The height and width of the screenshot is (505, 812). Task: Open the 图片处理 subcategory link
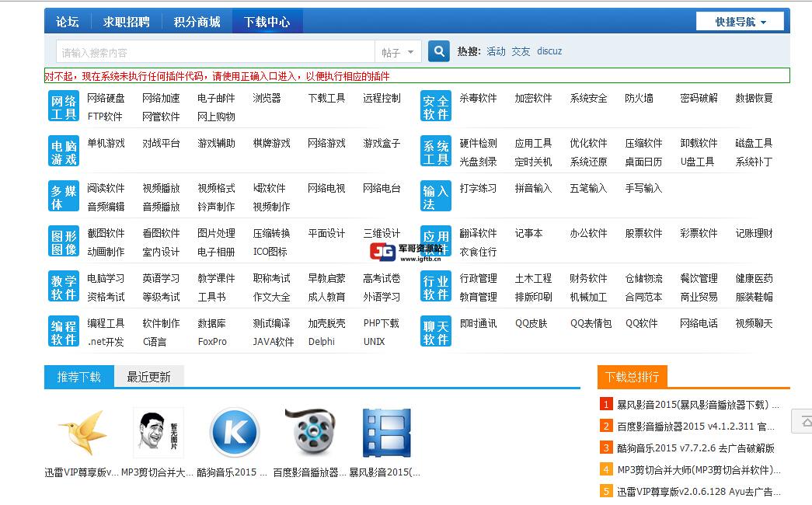tap(217, 233)
